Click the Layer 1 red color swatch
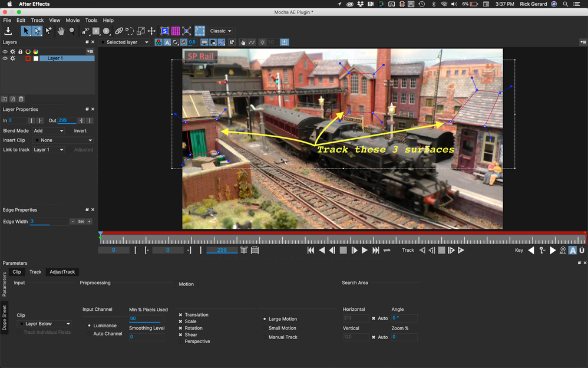This screenshot has height=368, width=588. click(x=28, y=58)
